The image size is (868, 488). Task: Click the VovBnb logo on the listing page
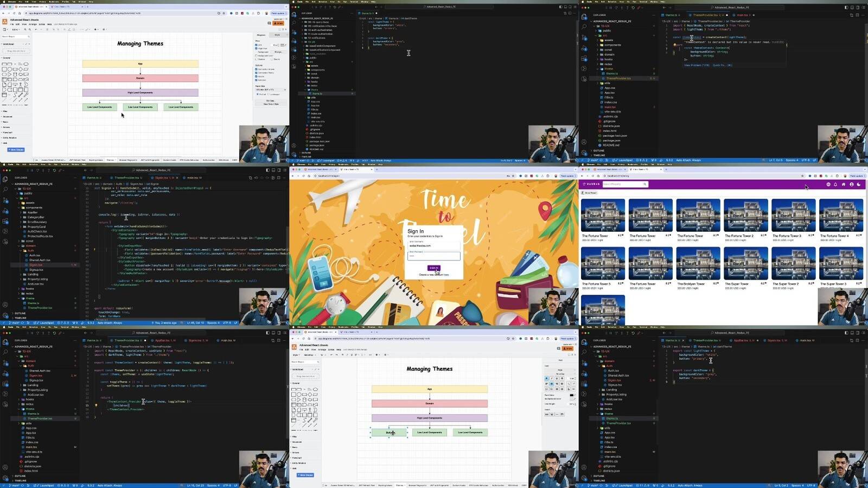click(591, 184)
